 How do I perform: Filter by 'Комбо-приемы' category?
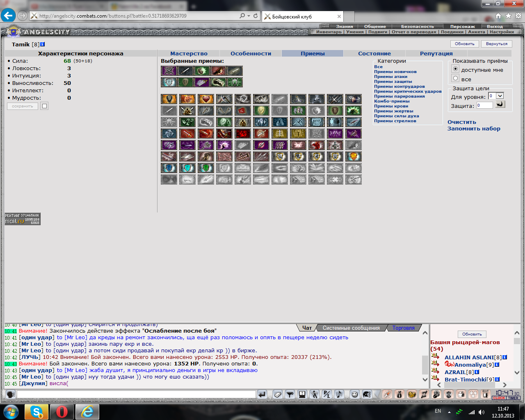(392, 101)
